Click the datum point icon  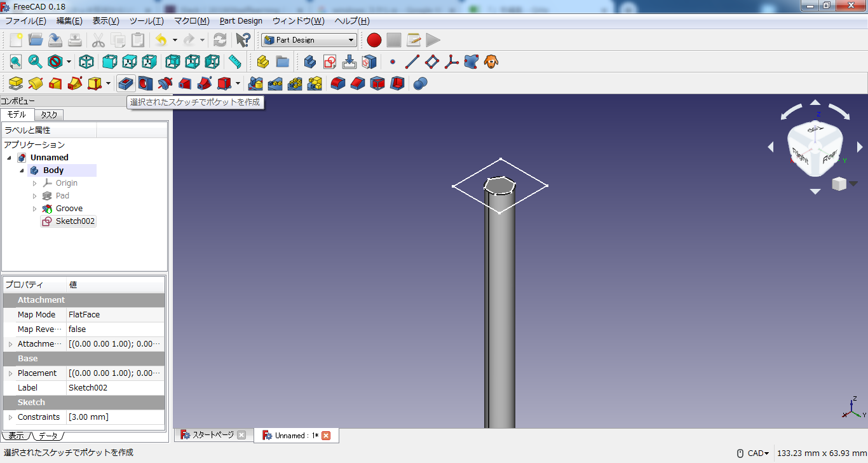coord(393,62)
